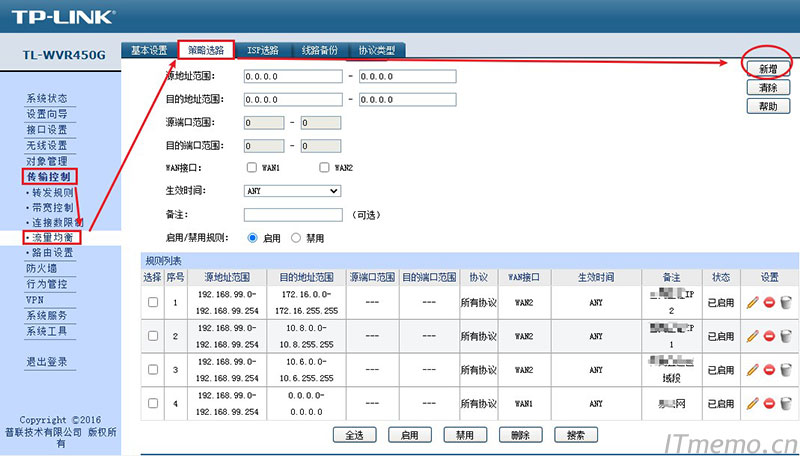The height and width of the screenshot is (456, 800).
Task: Click the 禁用 button below the list
Action: 465,435
